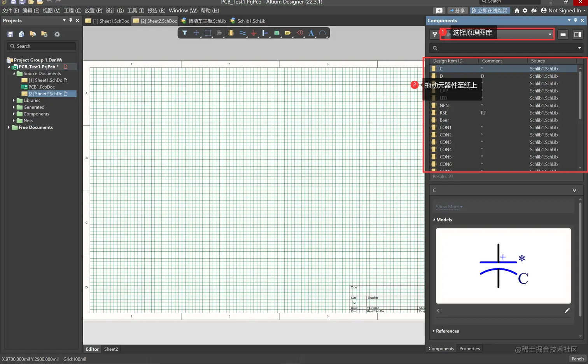The width and height of the screenshot is (588, 364).
Task: Edit the C component using the pencil icon
Action: (567, 311)
